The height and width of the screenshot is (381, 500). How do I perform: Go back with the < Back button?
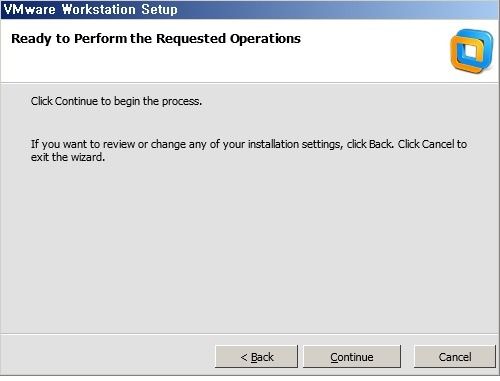(256, 357)
